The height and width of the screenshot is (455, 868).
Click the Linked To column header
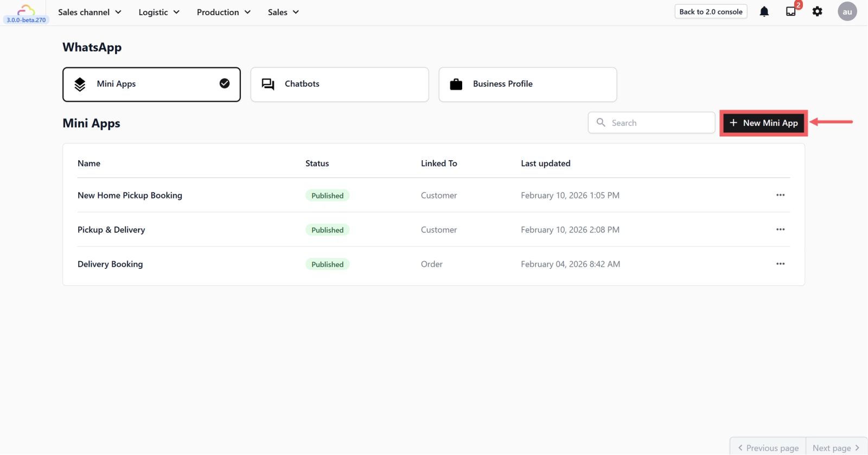pos(439,163)
